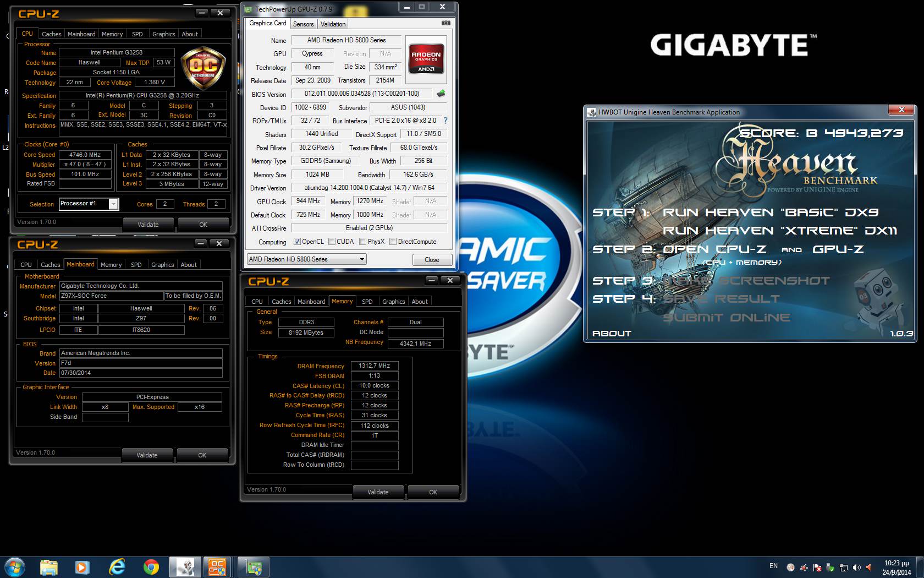
Task: Open Internet Explorer from the taskbar
Action: click(x=117, y=566)
